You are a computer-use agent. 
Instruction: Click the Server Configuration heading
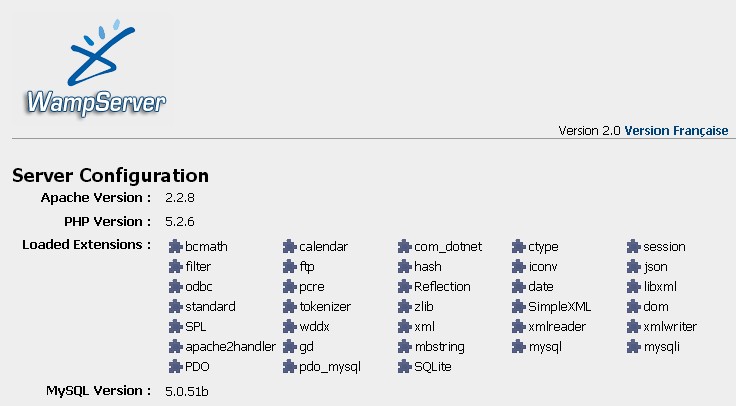[110, 176]
